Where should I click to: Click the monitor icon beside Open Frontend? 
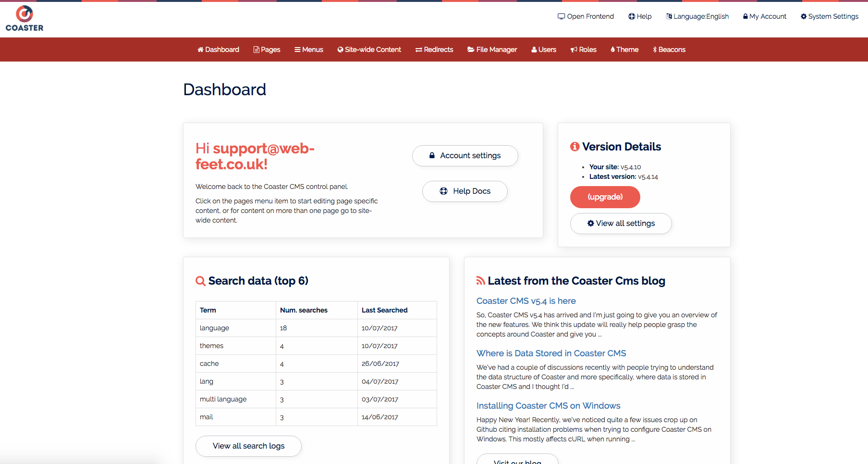pyautogui.click(x=561, y=16)
